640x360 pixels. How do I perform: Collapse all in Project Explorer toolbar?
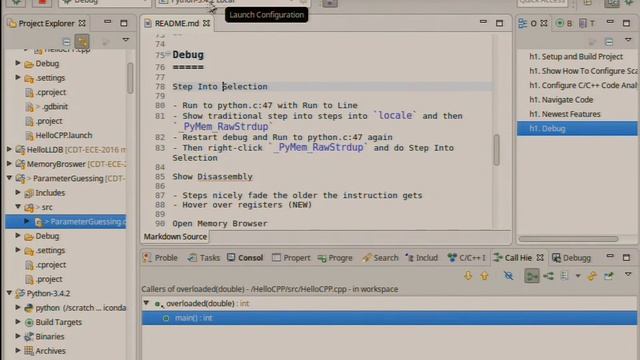67,41
